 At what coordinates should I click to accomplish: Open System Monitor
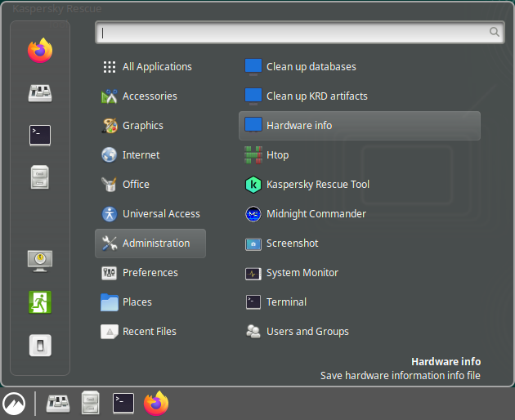click(302, 273)
